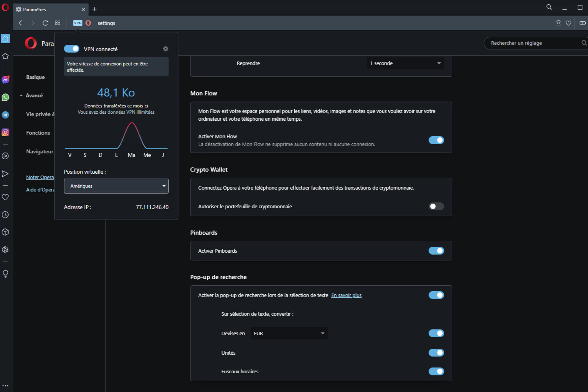Enable the crypto wallet toggle
Viewport: 588px width, 392px height.
click(436, 206)
